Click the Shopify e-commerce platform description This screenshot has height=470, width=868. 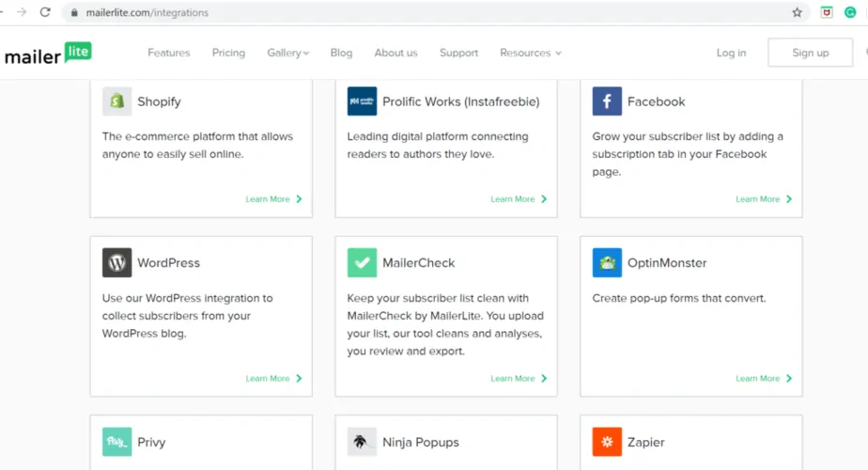(x=197, y=145)
